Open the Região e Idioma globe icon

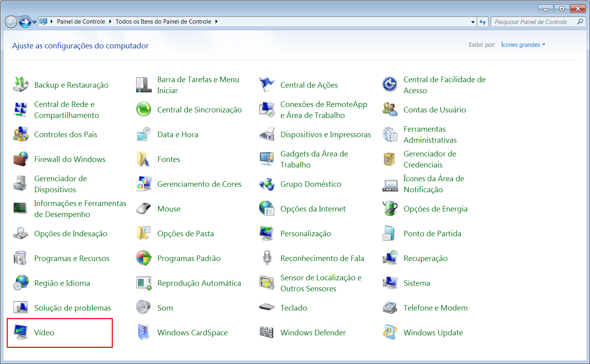[20, 283]
